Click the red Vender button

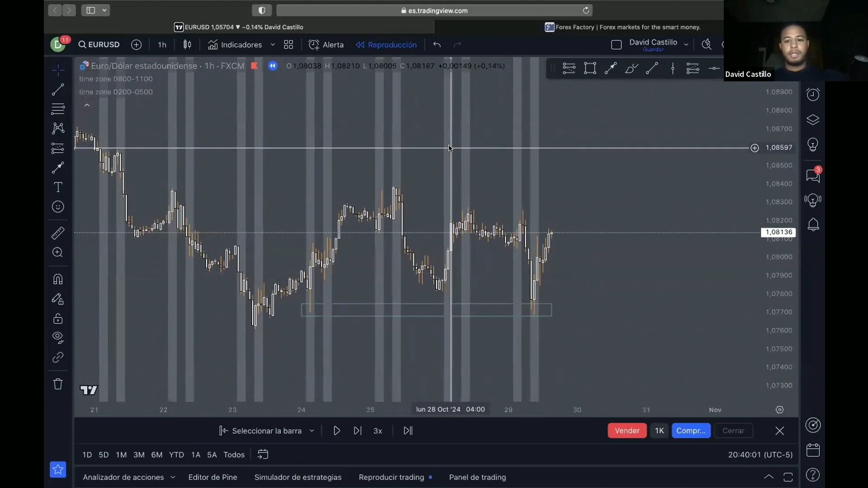627,431
